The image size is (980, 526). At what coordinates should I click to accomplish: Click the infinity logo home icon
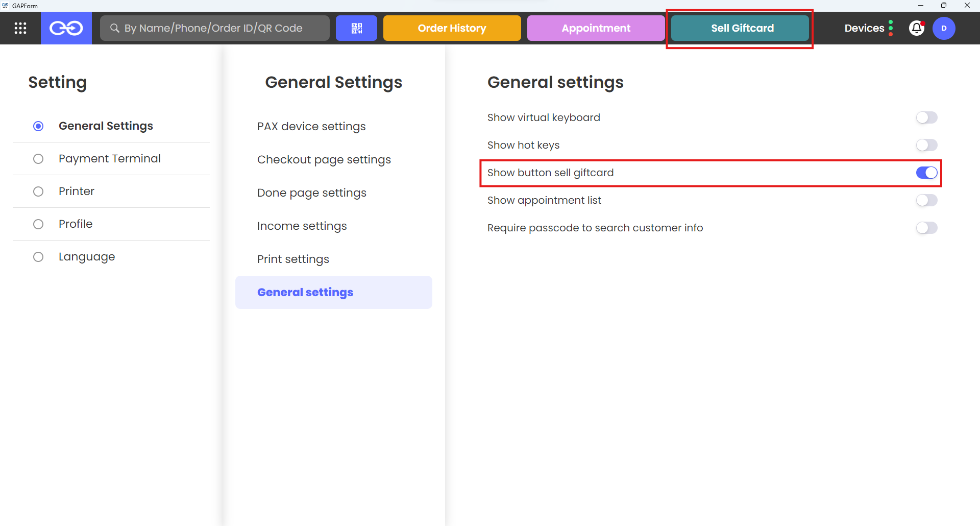pos(66,28)
